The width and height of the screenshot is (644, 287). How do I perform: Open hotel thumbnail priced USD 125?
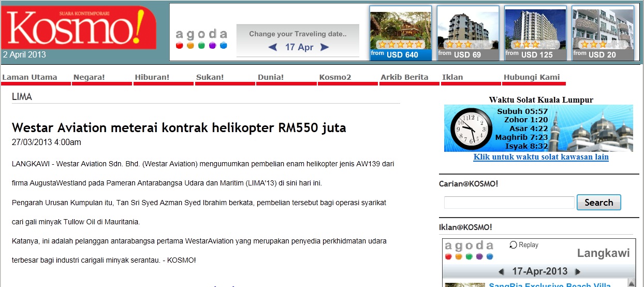pyautogui.click(x=535, y=33)
